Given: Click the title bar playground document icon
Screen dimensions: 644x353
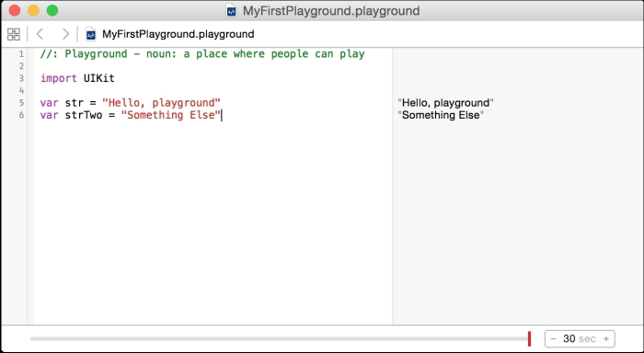Looking at the screenshot, I should pyautogui.click(x=231, y=11).
